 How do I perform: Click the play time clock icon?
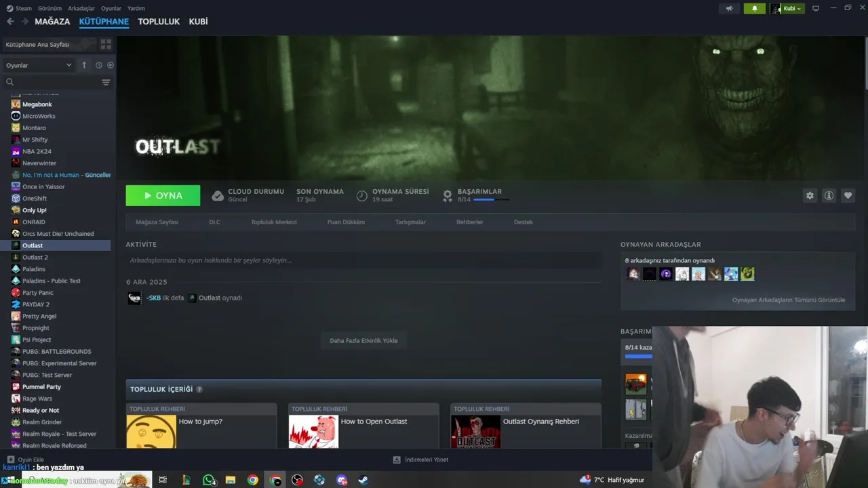click(362, 196)
